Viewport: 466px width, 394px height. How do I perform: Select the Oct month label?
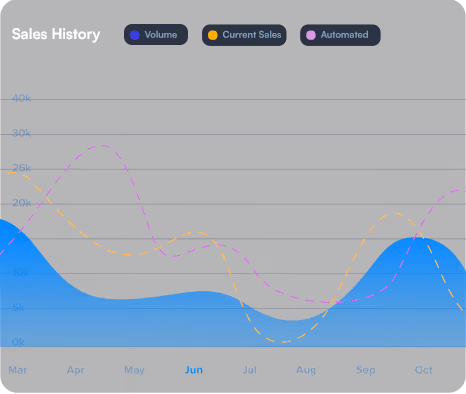tap(424, 370)
